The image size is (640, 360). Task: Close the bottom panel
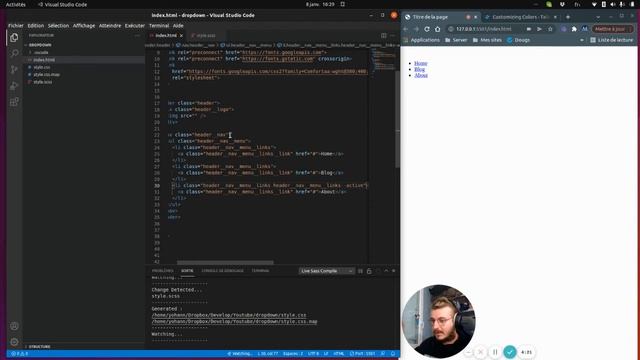point(394,271)
